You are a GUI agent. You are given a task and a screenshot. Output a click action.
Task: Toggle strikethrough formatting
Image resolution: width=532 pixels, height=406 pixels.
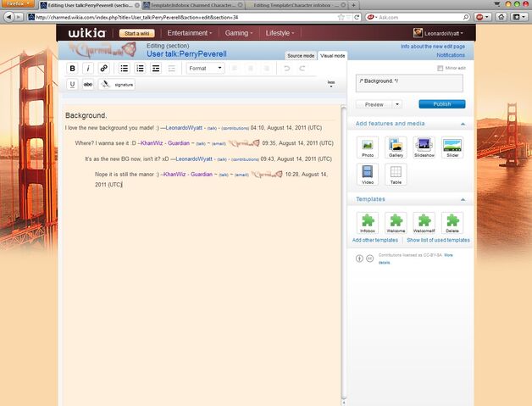coord(88,84)
